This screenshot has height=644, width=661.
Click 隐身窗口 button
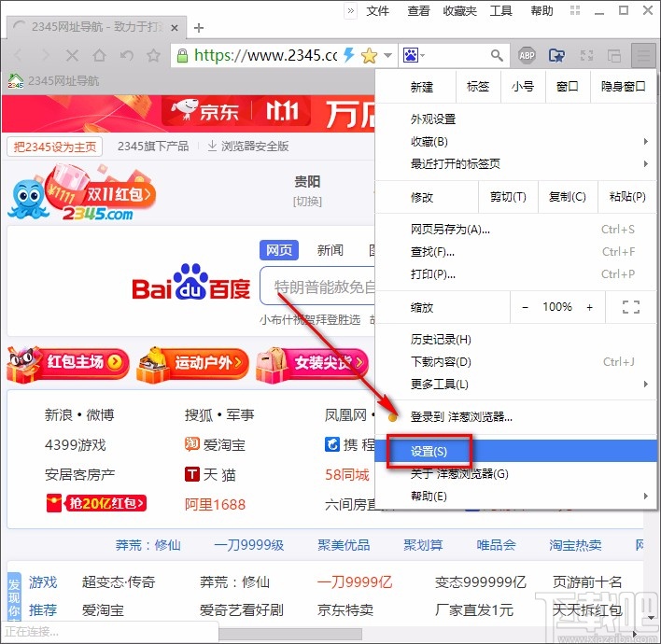(623, 87)
